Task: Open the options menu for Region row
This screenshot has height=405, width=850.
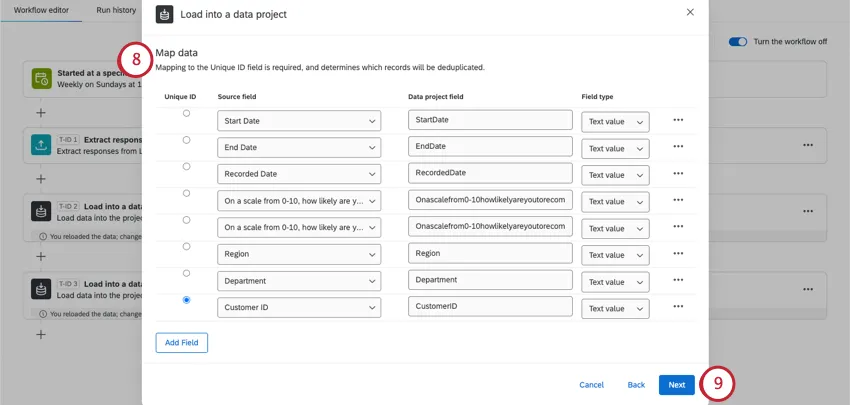Action: click(678, 254)
